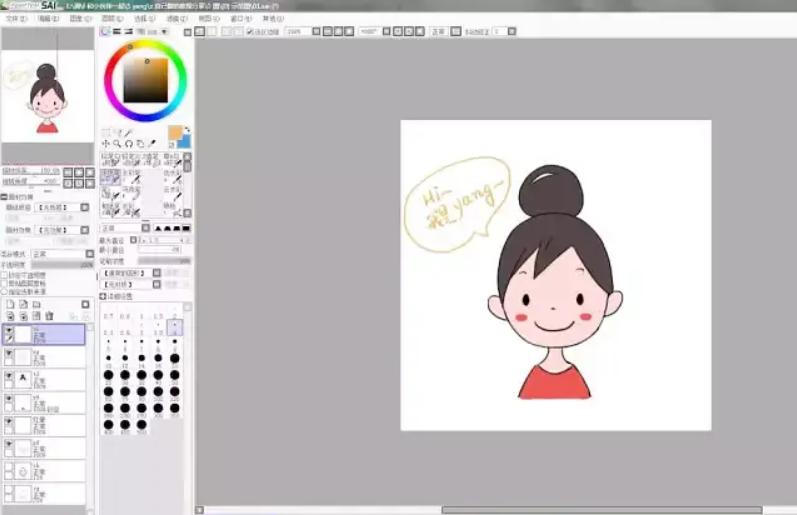Select the magic wand tool
The width and height of the screenshot is (797, 515).
click(129, 133)
